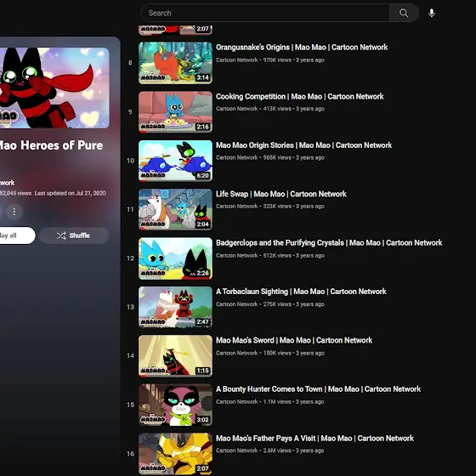476x476 pixels.
Task: Click playlist index number 16
Action: (x=130, y=454)
